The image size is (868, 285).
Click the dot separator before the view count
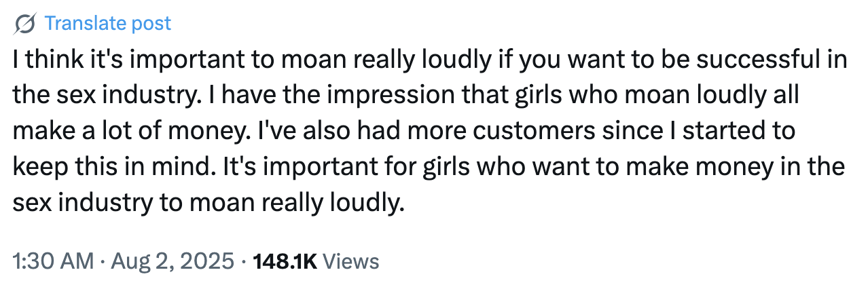coord(242,261)
